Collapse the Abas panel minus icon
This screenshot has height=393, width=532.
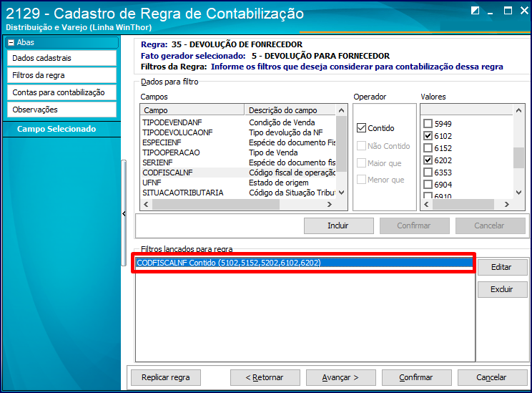(x=11, y=42)
